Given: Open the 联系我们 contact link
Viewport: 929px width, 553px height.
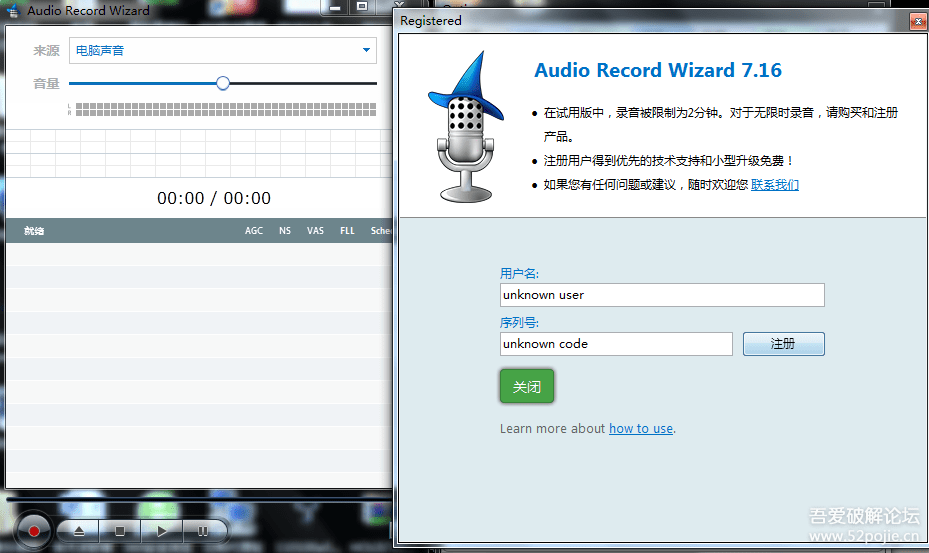Looking at the screenshot, I should click(x=775, y=185).
